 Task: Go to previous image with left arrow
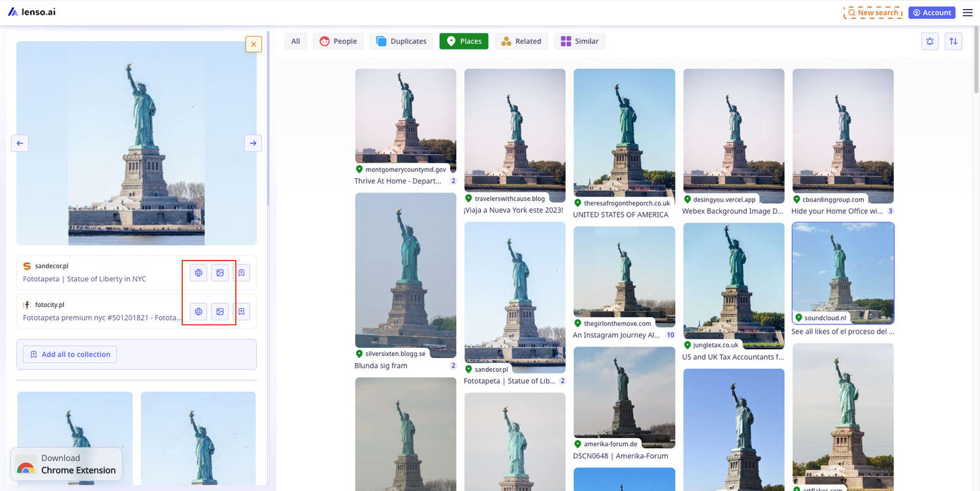tap(20, 143)
